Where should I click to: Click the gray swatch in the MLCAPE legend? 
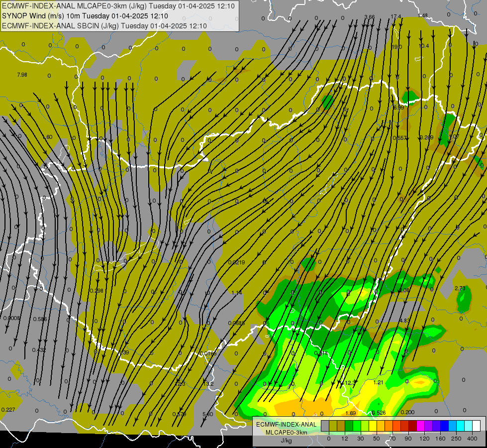tap(325, 426)
